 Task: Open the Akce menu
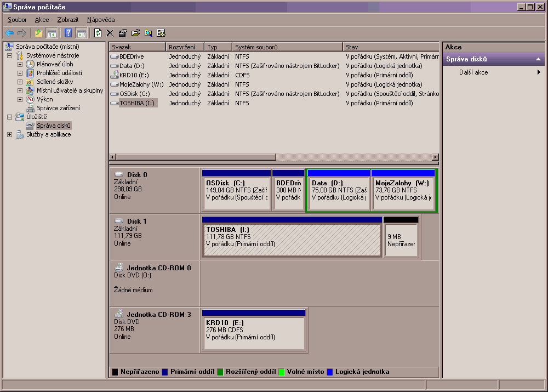[x=42, y=20]
